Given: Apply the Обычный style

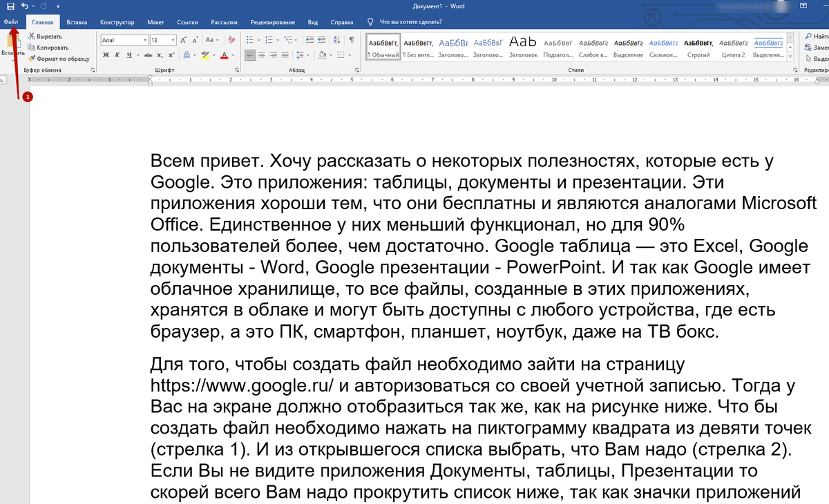Looking at the screenshot, I should pos(383,46).
